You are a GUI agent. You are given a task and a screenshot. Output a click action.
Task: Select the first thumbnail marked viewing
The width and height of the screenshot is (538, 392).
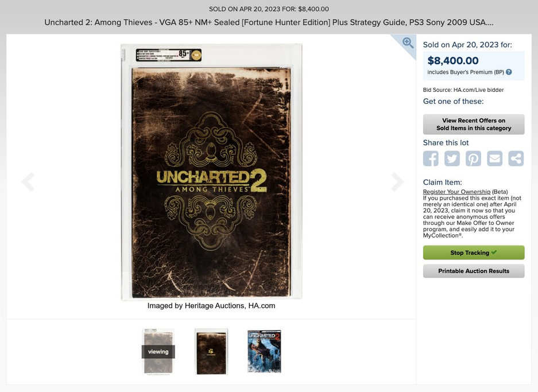[158, 351]
